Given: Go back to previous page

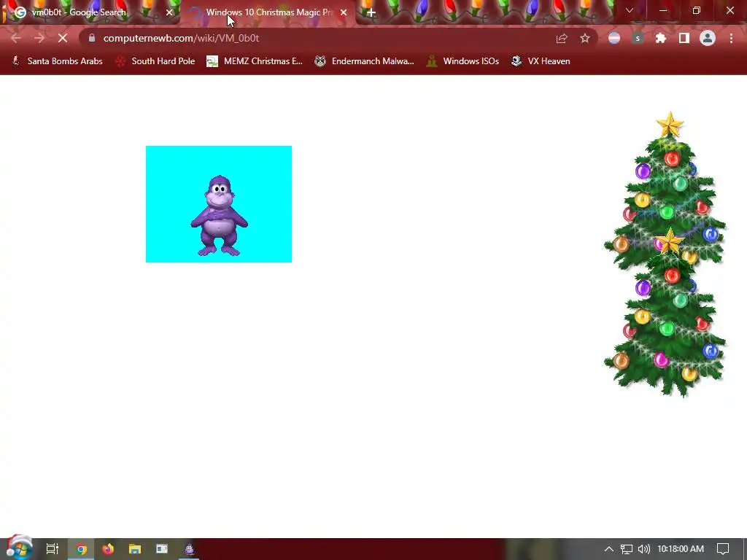Looking at the screenshot, I should pyautogui.click(x=16, y=38).
